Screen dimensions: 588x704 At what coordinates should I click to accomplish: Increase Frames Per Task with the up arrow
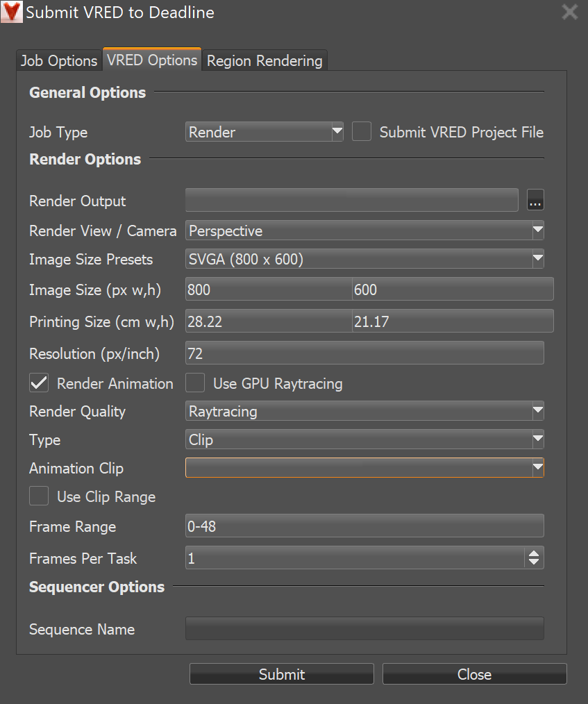point(533,553)
